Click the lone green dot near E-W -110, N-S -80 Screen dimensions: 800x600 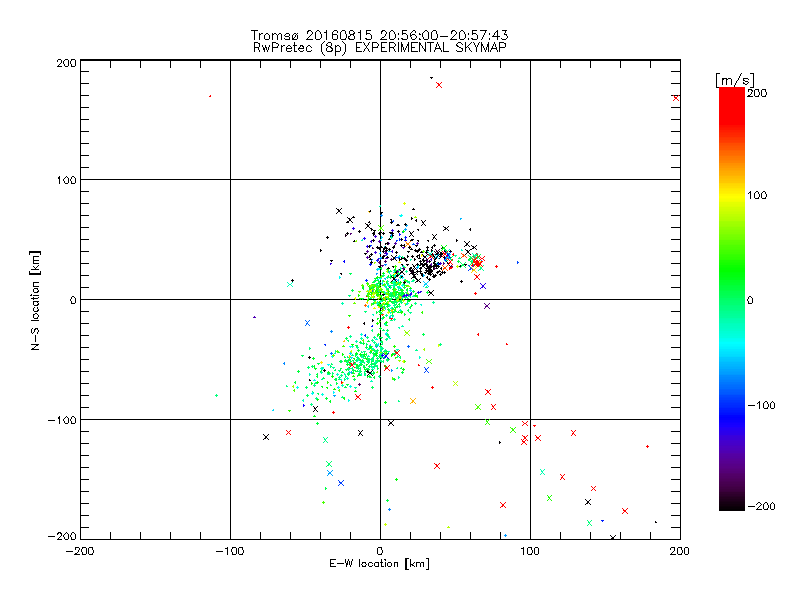216,395
